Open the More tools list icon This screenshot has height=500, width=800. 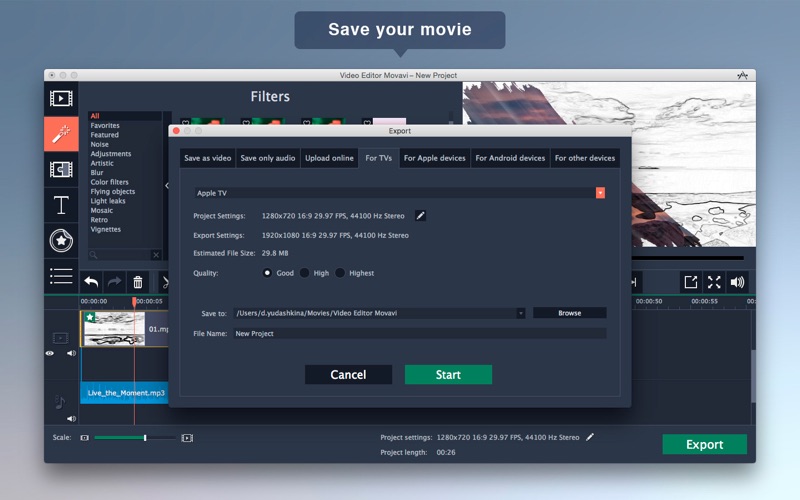[61, 276]
